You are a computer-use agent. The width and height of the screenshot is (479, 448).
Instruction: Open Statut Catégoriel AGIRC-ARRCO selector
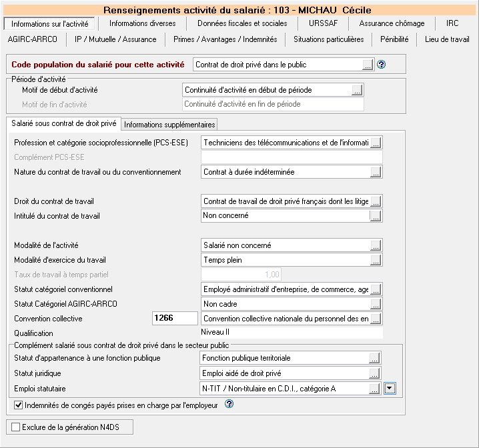tap(376, 304)
